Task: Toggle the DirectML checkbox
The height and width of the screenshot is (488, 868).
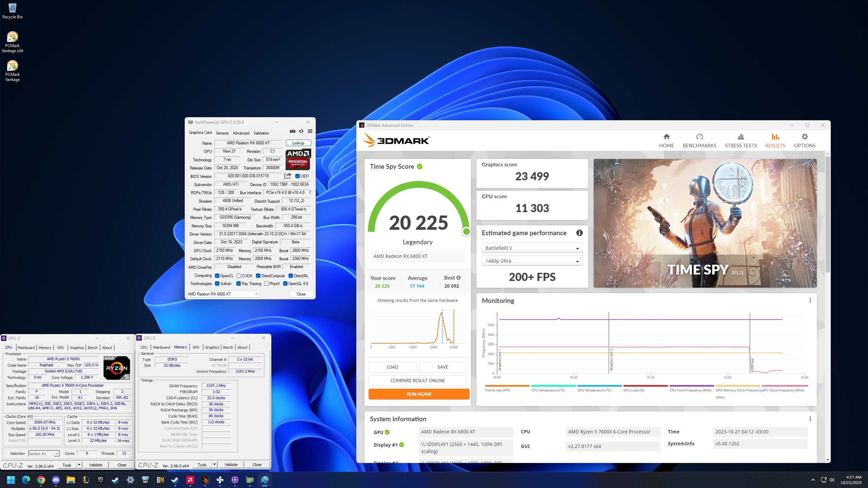Action: pos(291,276)
